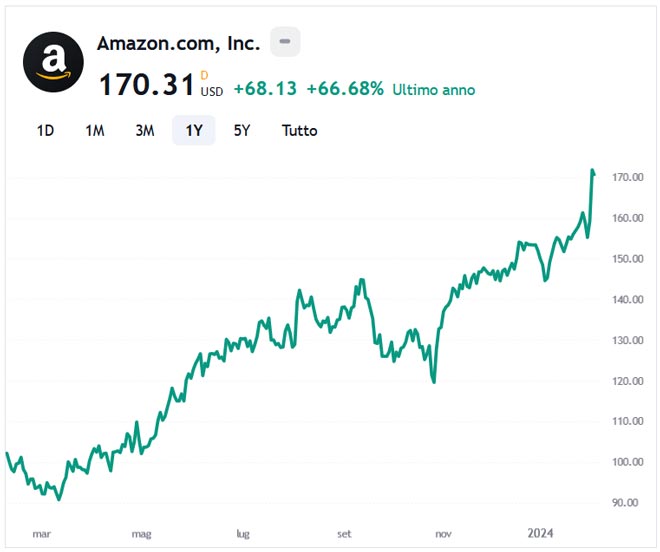Click the orange D delayed-data indicator
This screenshot has height=552, width=660.
[x=205, y=74]
